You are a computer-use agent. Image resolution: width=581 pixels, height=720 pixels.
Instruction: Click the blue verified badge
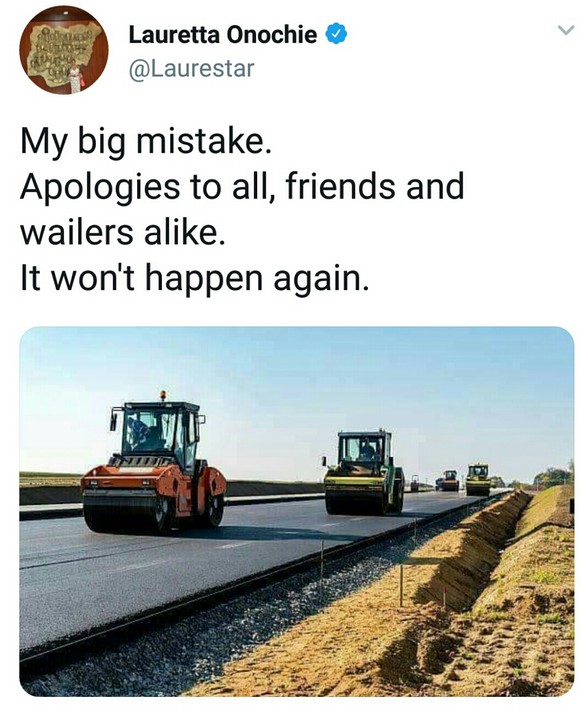click(336, 34)
